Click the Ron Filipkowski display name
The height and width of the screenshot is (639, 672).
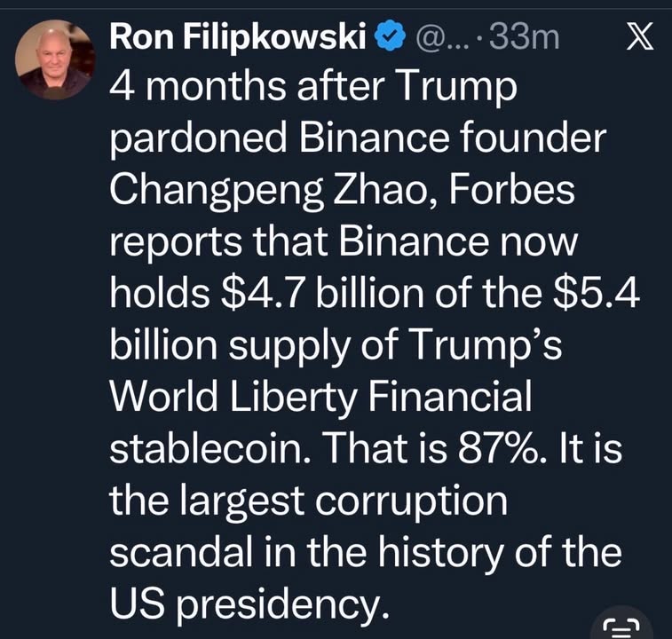[236, 37]
